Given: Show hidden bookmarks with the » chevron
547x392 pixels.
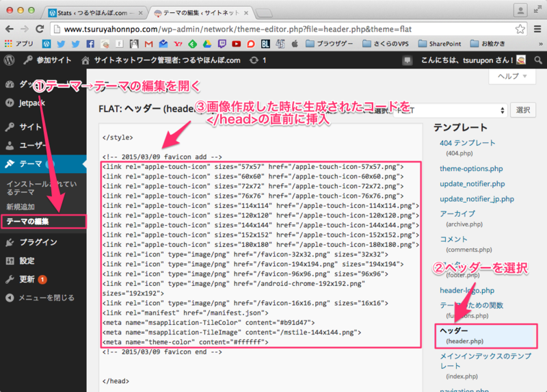Looking at the screenshot, I should (540, 44).
